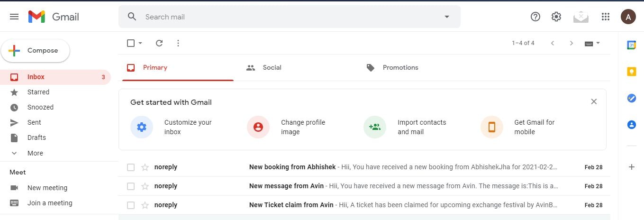Screen dimensions: 644x220
Task: Open the Google Tasks side panel
Action: (631, 98)
